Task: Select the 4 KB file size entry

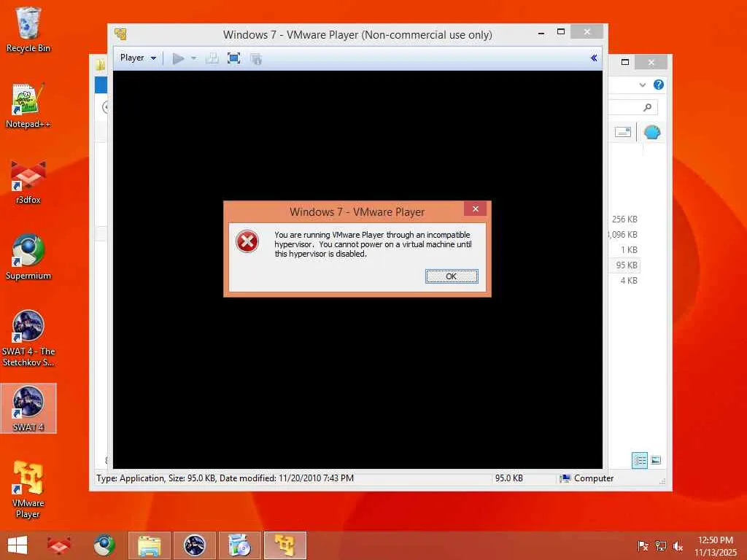Action: pyautogui.click(x=629, y=281)
